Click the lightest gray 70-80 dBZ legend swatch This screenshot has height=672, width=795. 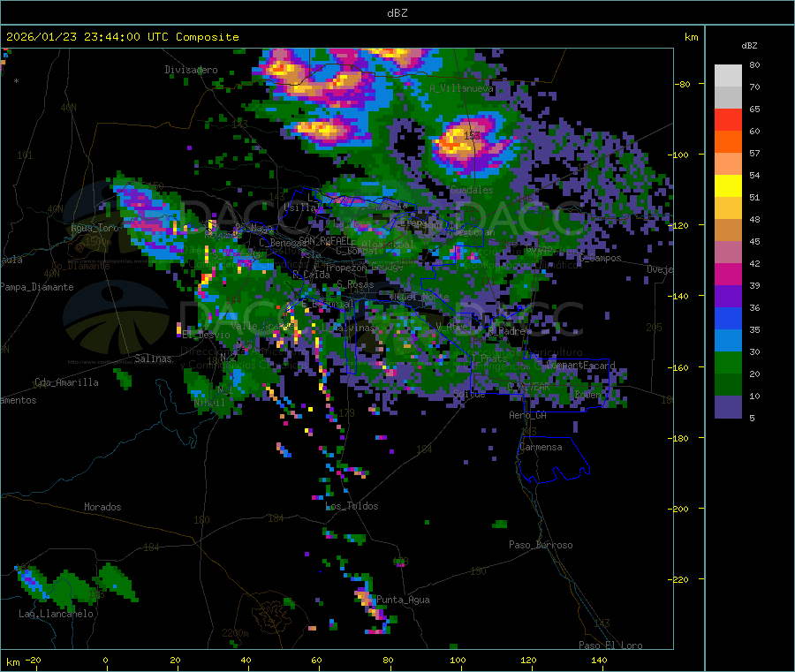pos(728,76)
